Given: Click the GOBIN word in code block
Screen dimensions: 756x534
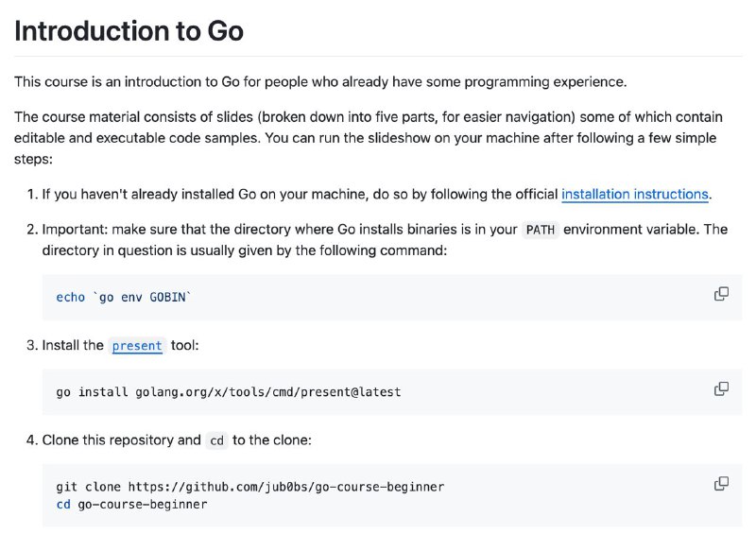Looking at the screenshot, I should pos(167,297).
